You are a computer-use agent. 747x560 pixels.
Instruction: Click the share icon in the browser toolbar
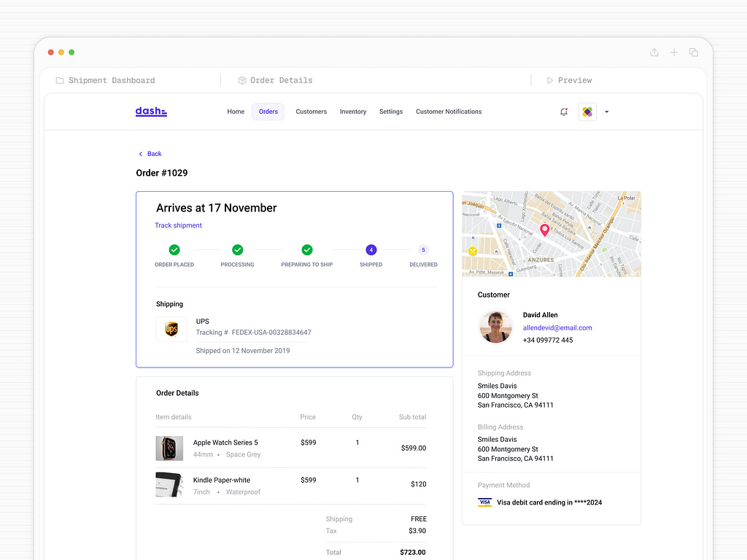[x=654, y=52]
